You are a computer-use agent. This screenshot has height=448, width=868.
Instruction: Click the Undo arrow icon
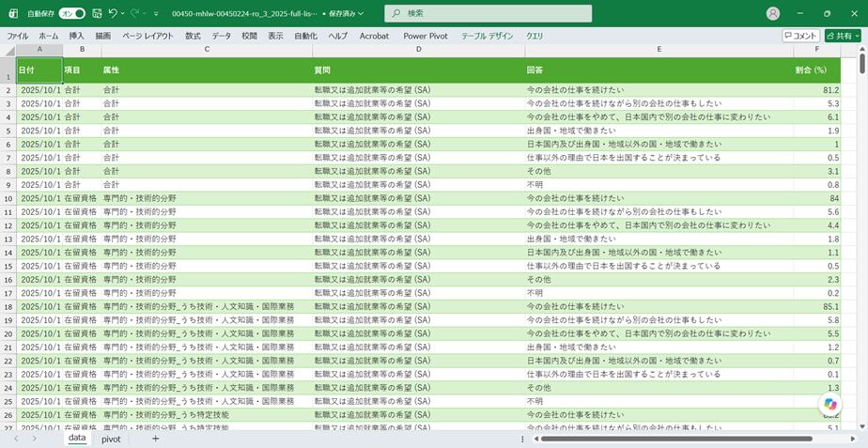113,13
